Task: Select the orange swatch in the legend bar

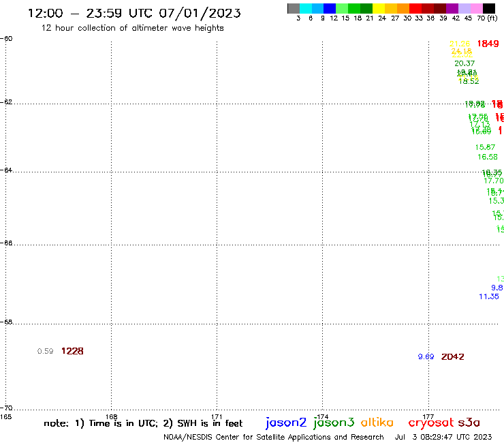Action: click(x=403, y=8)
